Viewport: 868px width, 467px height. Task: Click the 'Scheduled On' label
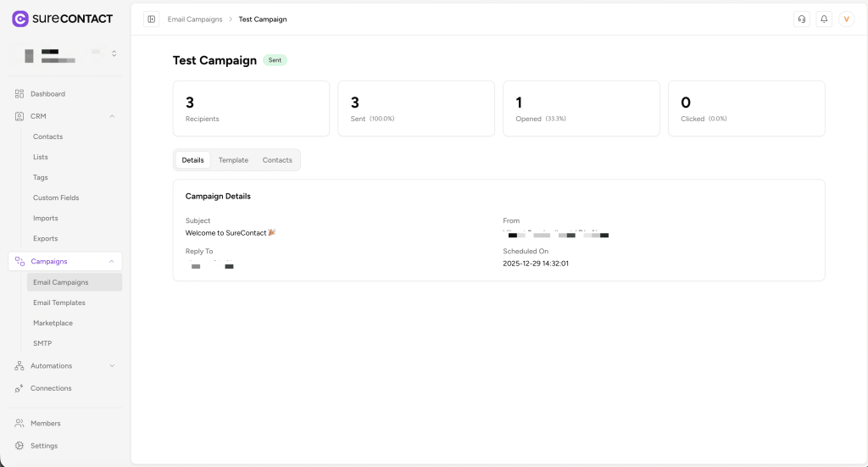(526, 251)
